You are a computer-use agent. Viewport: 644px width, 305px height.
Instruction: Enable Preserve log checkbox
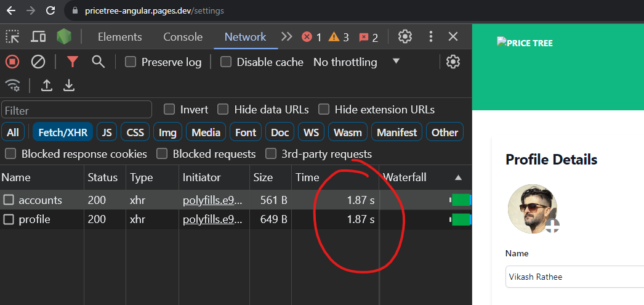point(131,62)
